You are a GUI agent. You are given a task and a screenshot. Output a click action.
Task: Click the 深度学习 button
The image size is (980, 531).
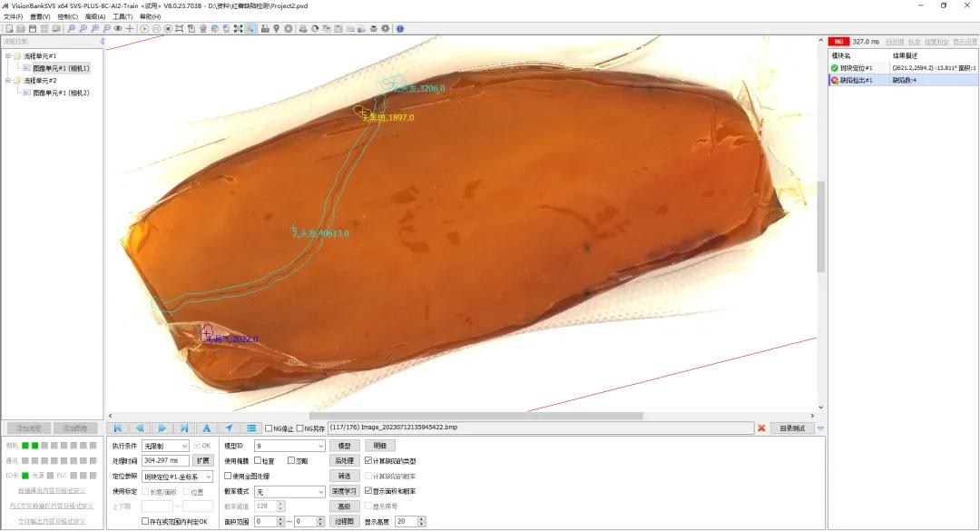point(345,492)
